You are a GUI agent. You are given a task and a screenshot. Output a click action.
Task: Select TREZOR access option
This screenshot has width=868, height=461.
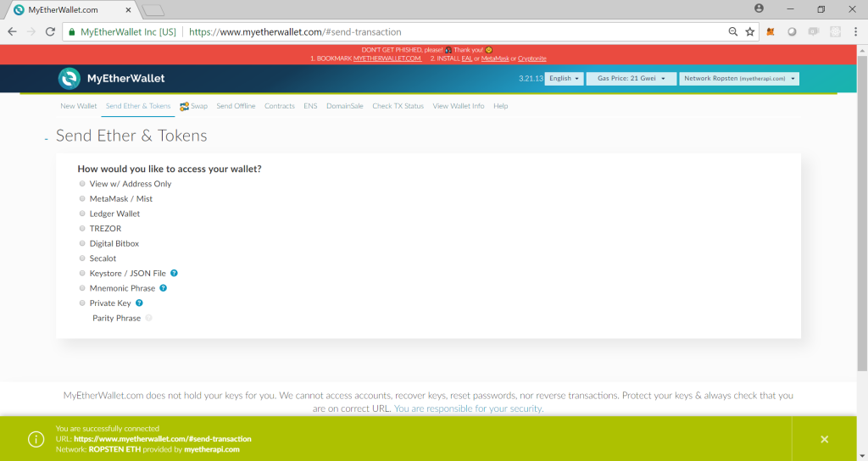pos(82,229)
